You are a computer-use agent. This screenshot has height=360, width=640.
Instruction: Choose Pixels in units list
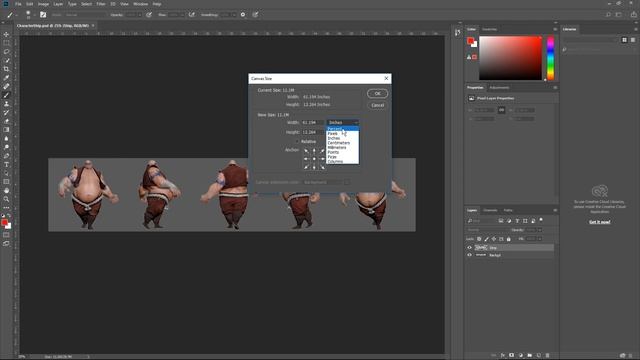pyautogui.click(x=343, y=133)
